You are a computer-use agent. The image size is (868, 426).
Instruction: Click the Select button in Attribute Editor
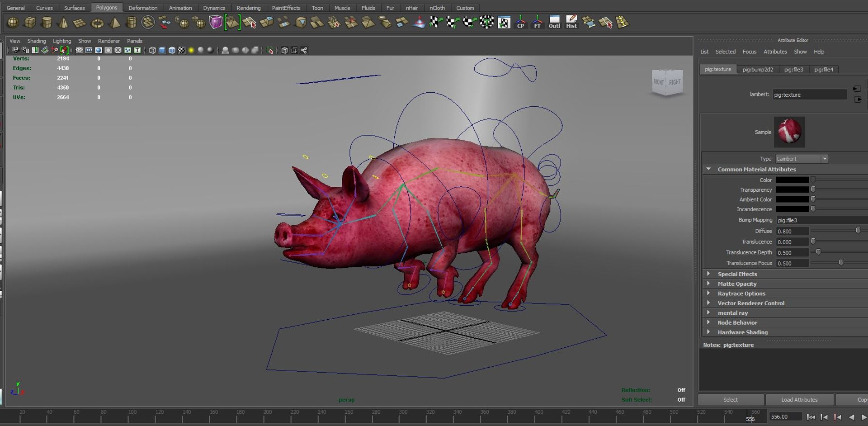click(731, 400)
